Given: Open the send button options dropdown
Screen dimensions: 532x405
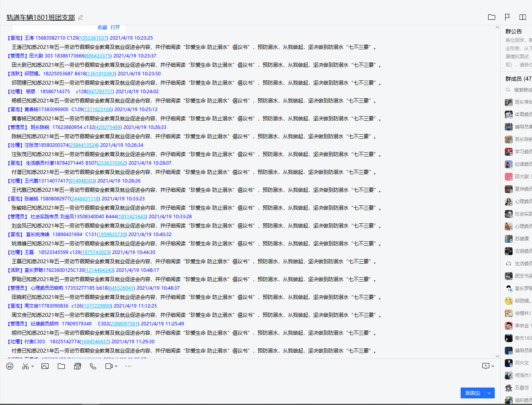Looking at the screenshot, I should click(x=490, y=393).
